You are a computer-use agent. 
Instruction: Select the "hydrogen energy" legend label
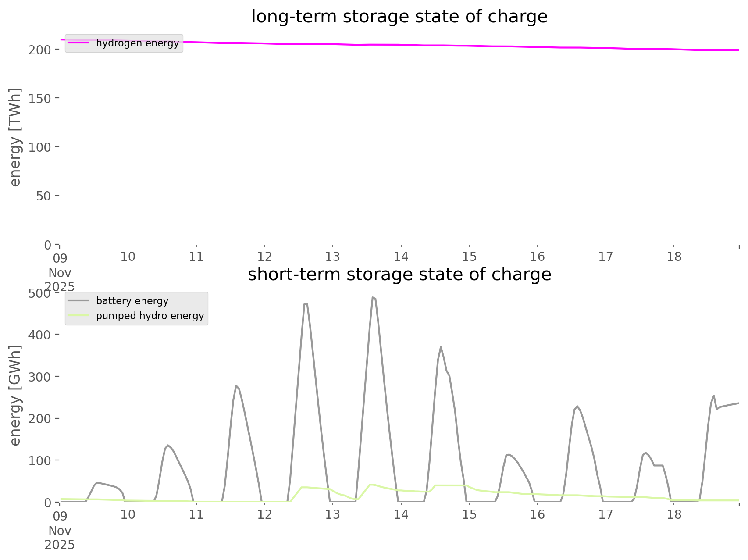pyautogui.click(x=137, y=43)
